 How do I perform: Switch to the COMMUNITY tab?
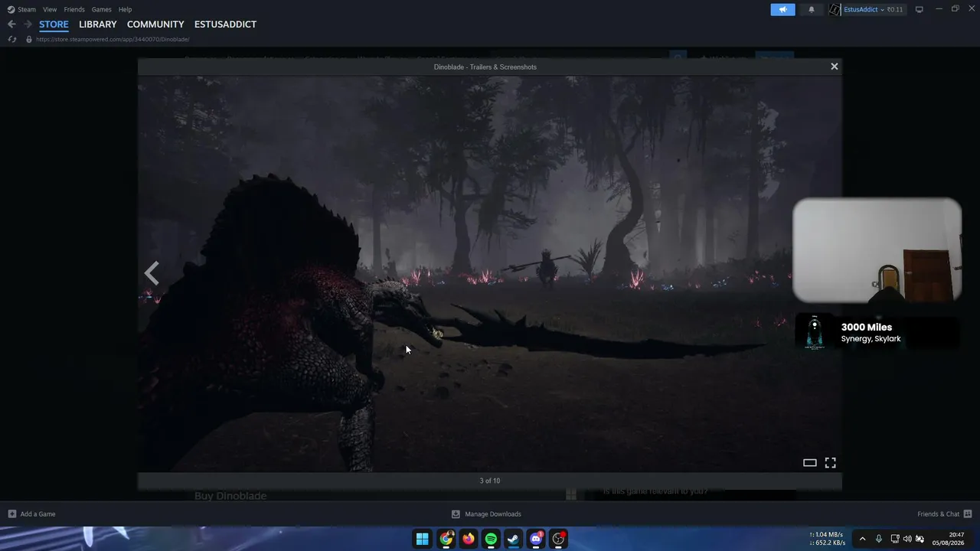click(x=155, y=24)
